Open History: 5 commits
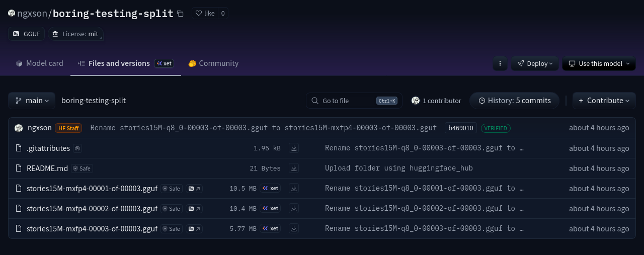 click(514, 101)
